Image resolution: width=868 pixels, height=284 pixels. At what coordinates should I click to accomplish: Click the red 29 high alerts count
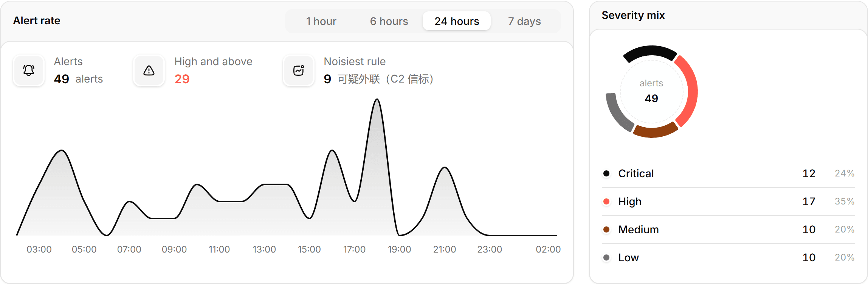tap(182, 79)
